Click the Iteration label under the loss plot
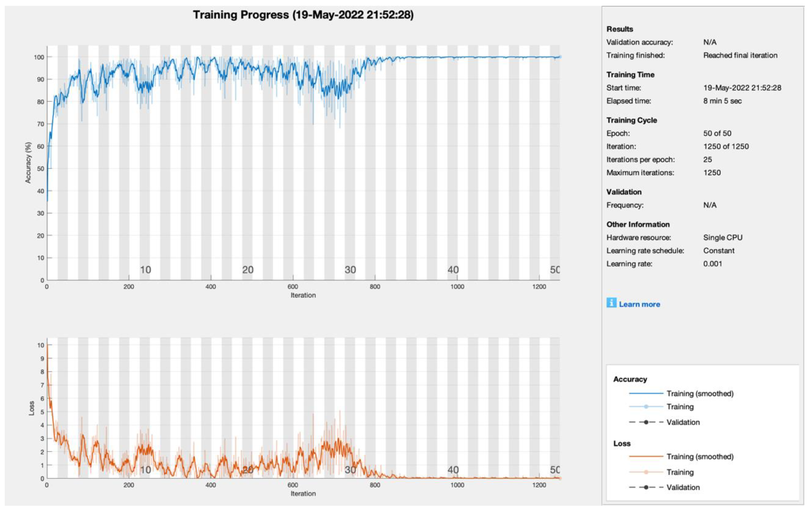The image size is (812, 512). coord(303,493)
